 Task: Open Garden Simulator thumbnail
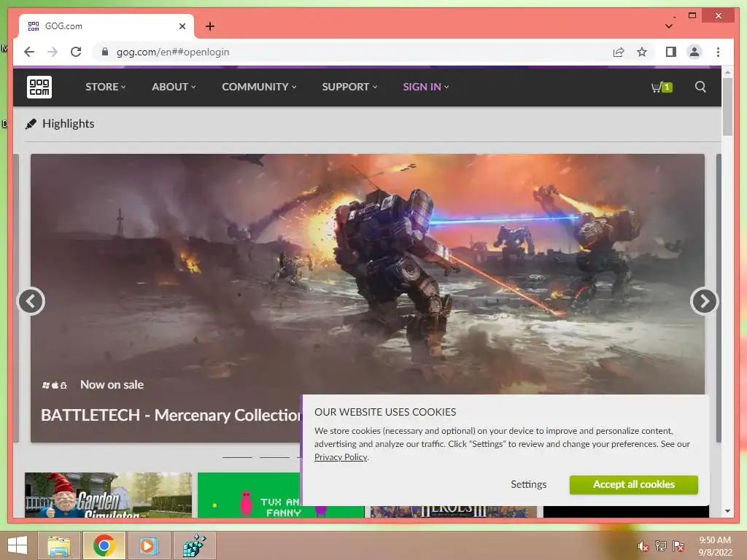[108, 495]
